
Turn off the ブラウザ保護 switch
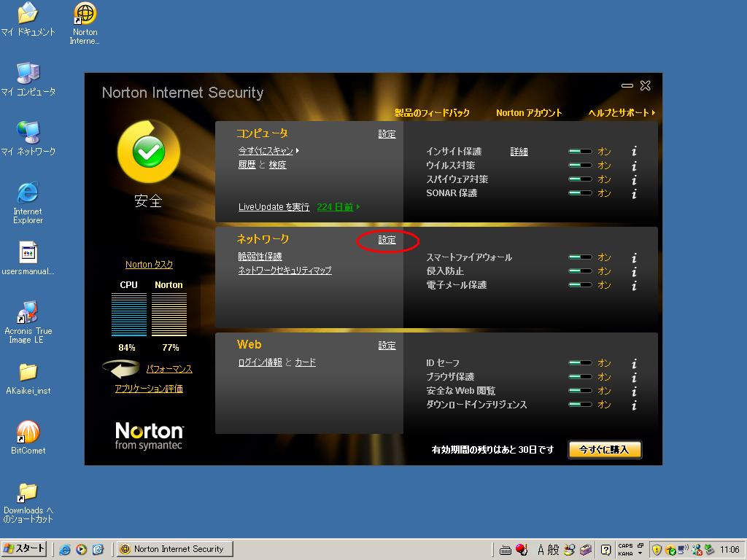(x=581, y=377)
